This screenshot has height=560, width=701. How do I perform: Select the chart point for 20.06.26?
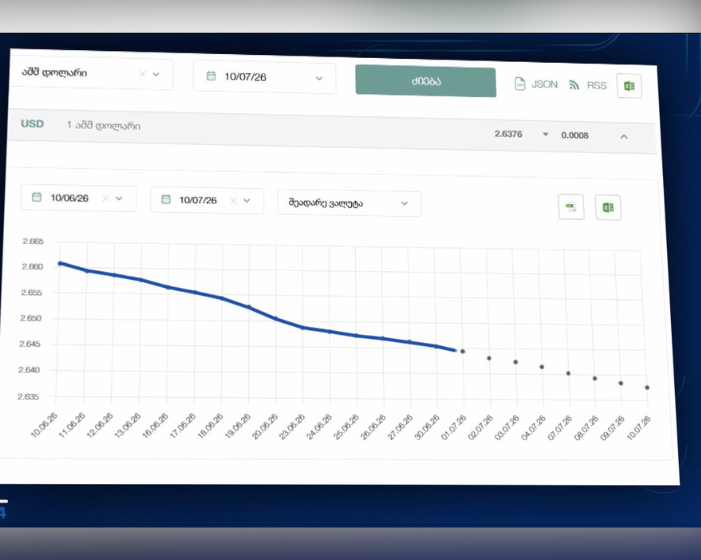click(x=276, y=319)
